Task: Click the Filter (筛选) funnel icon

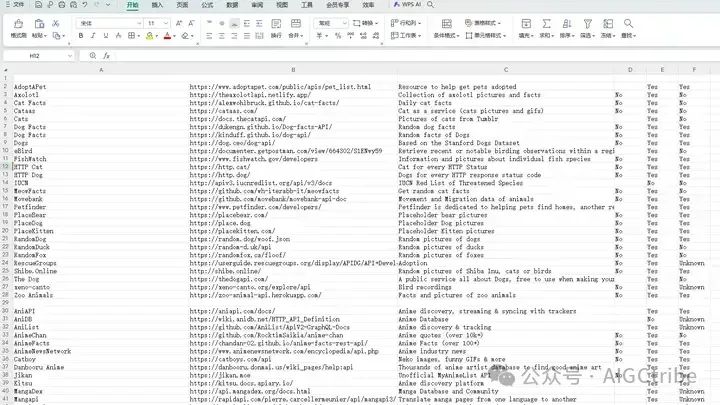Action: (587, 24)
